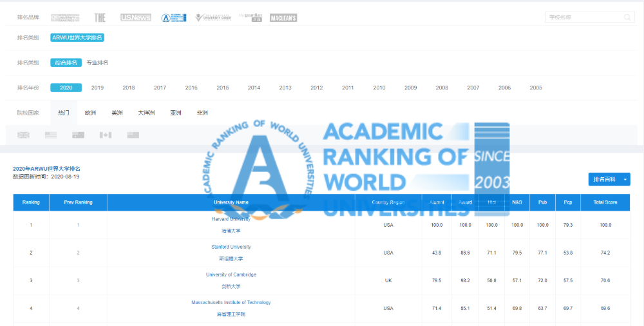Select ranking year 2016
Viewport: 644px width, 326px height.
pos(191,88)
